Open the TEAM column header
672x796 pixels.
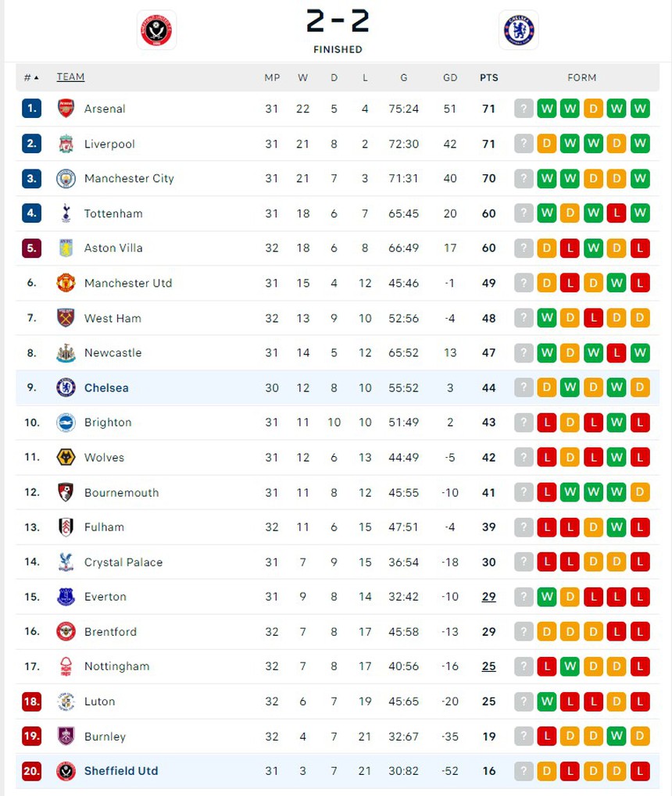70,77
